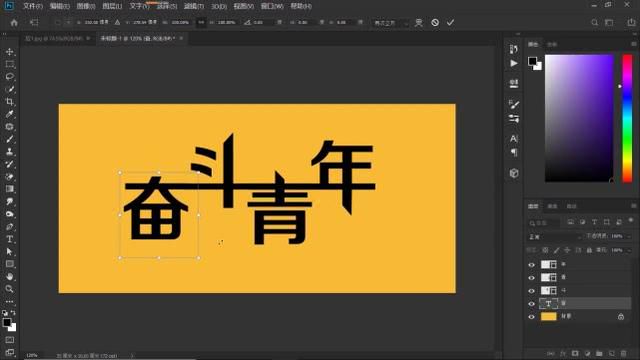The image size is (640, 360).
Task: Open the Paragraph panel icon
Action: pyautogui.click(x=514, y=153)
